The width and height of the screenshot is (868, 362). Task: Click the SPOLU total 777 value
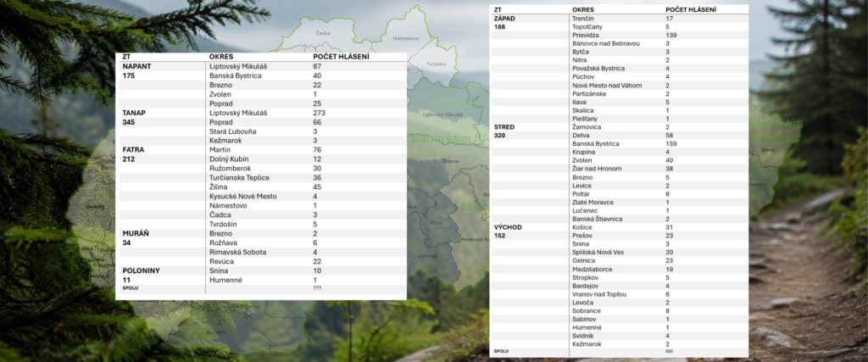[x=317, y=288]
